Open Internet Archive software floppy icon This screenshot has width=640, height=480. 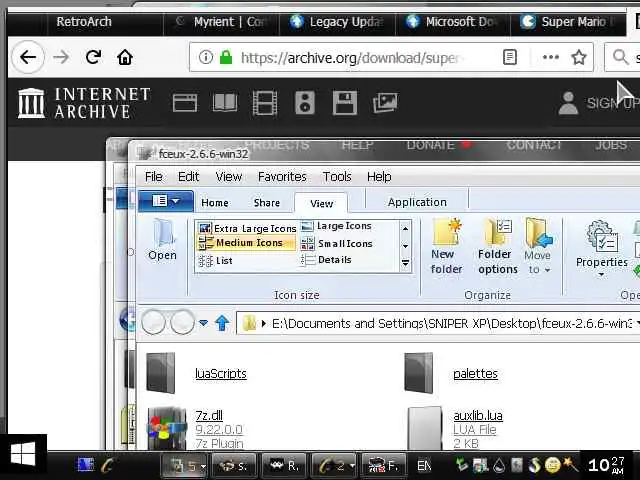click(345, 102)
